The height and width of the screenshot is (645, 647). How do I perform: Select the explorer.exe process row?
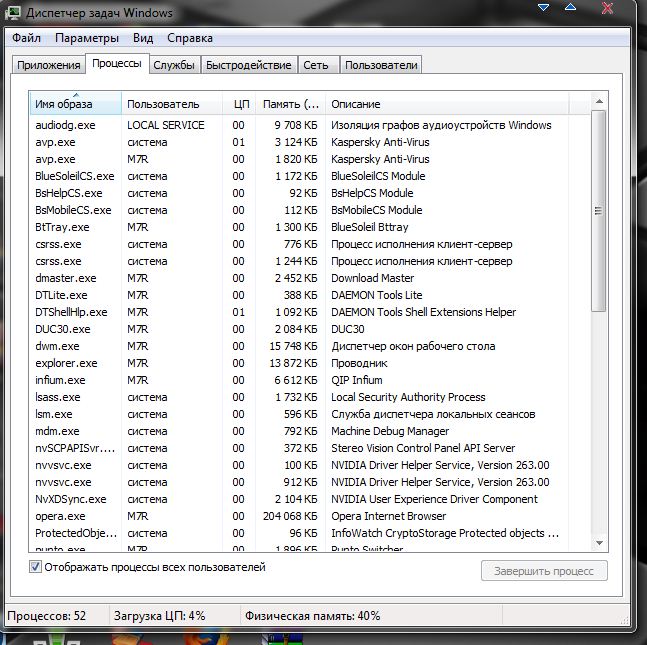click(66, 363)
